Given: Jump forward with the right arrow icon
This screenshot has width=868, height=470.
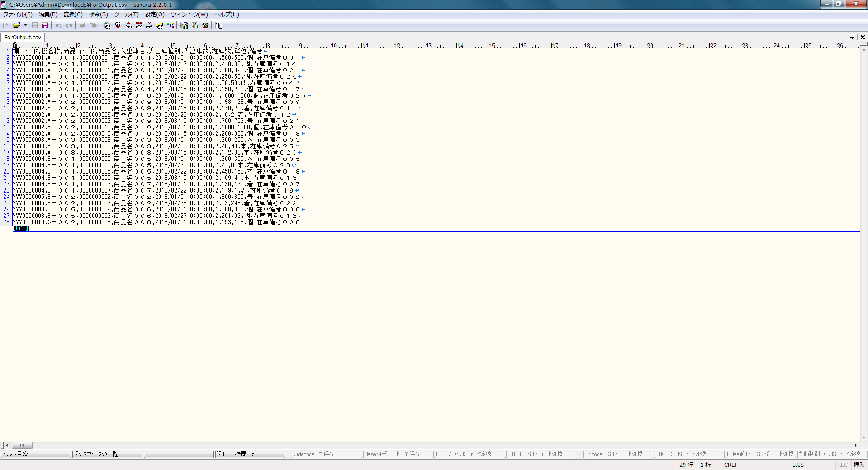Looking at the screenshot, I should point(94,26).
